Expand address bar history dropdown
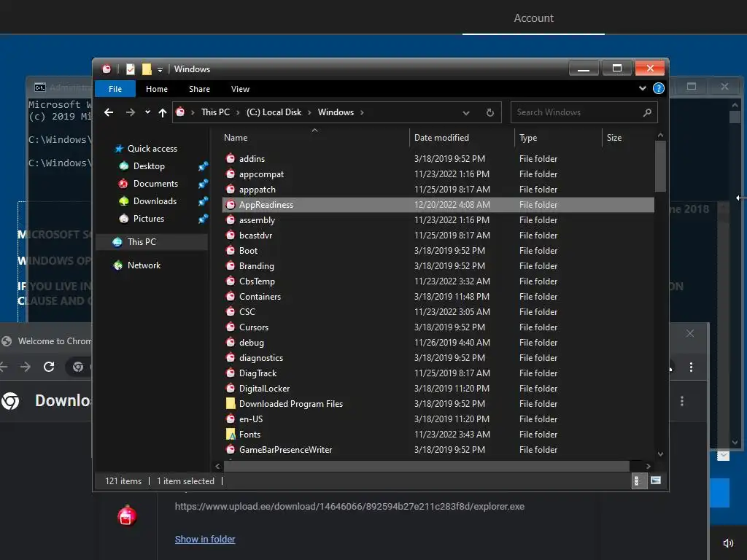The width and height of the screenshot is (747, 560). coord(466,113)
